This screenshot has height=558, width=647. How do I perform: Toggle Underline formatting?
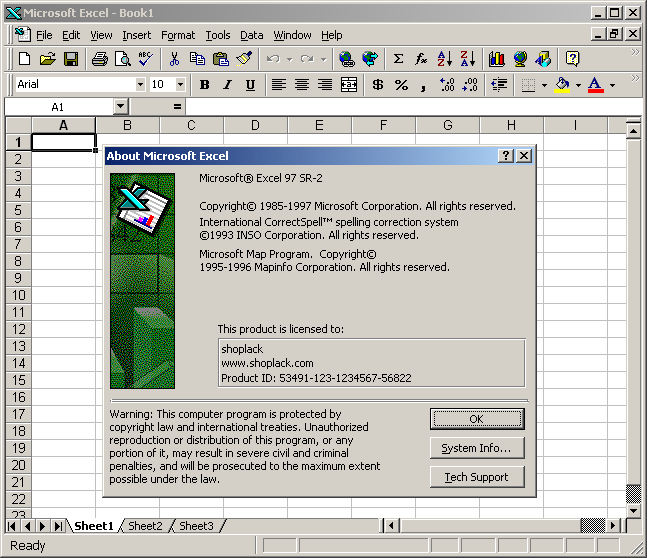pos(250,85)
